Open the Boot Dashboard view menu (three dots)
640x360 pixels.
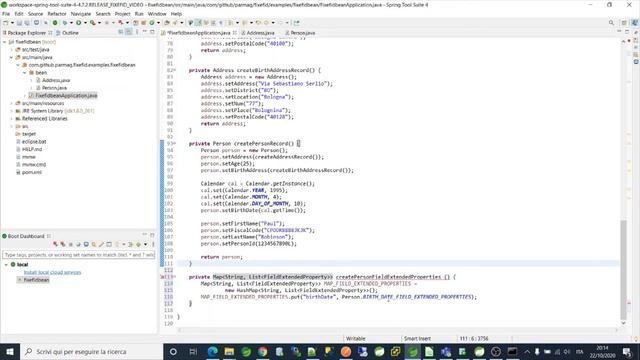click(x=153, y=244)
